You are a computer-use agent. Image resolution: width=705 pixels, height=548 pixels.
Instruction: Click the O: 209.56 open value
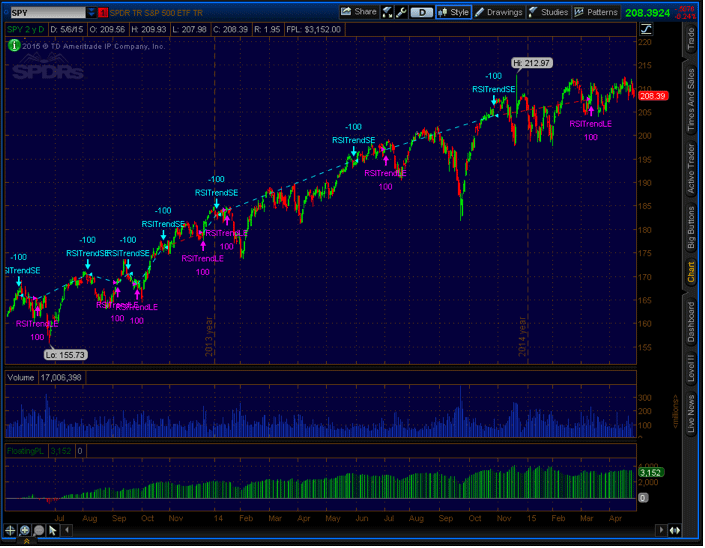pos(107,30)
